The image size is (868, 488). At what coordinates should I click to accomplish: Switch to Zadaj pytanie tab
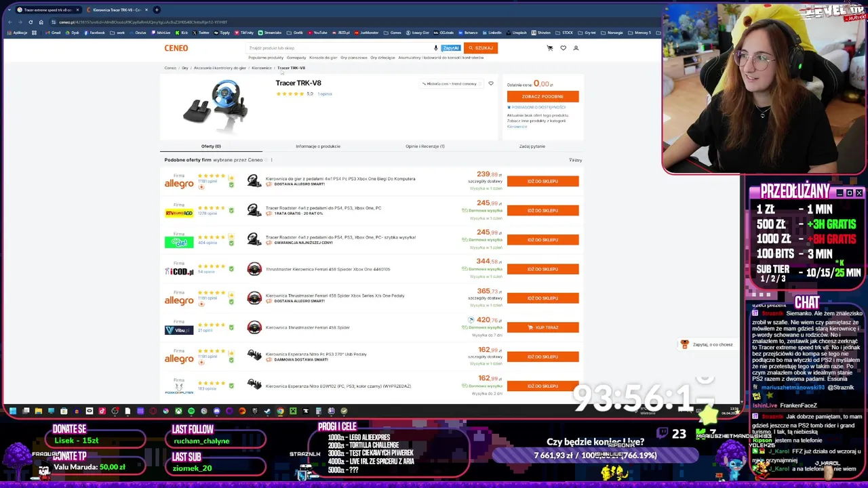click(x=532, y=146)
